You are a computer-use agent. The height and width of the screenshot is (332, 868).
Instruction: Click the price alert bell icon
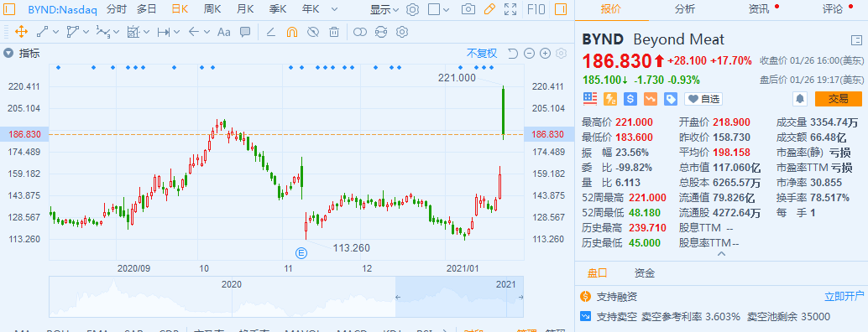[800, 99]
